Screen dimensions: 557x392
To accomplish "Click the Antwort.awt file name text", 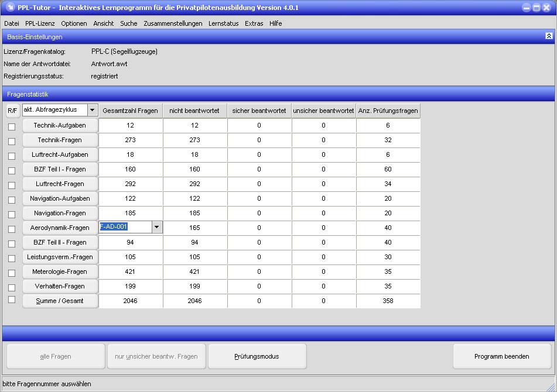I will coord(110,64).
